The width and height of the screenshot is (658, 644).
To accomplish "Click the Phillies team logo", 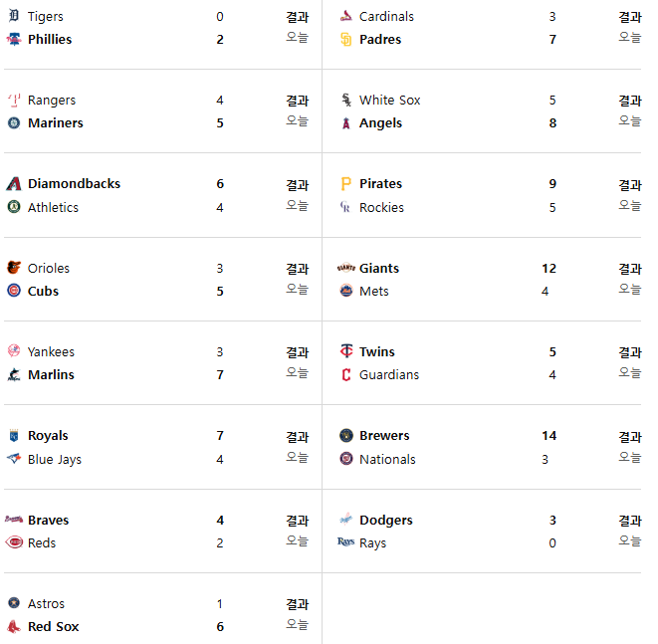I will [14, 40].
